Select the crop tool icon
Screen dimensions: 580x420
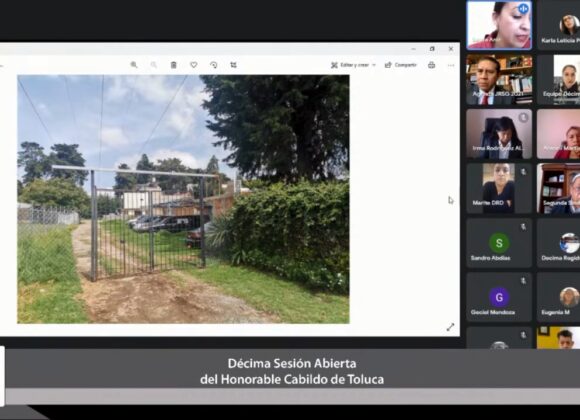point(233,65)
